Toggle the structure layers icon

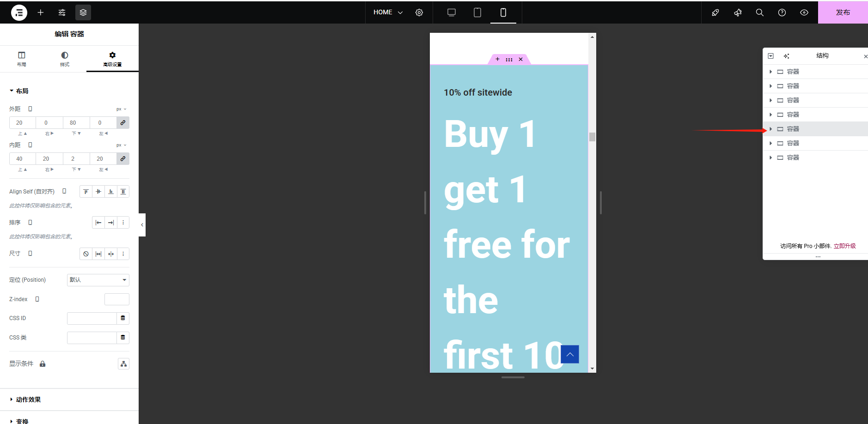(x=83, y=12)
